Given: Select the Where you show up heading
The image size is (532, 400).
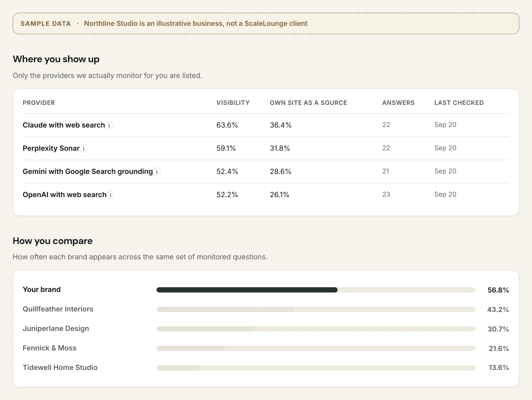Looking at the screenshot, I should coord(56,59).
